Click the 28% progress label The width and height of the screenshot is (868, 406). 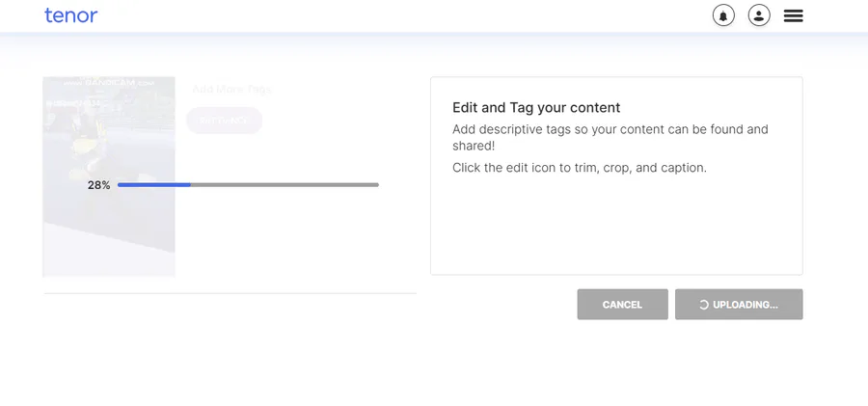pos(98,185)
